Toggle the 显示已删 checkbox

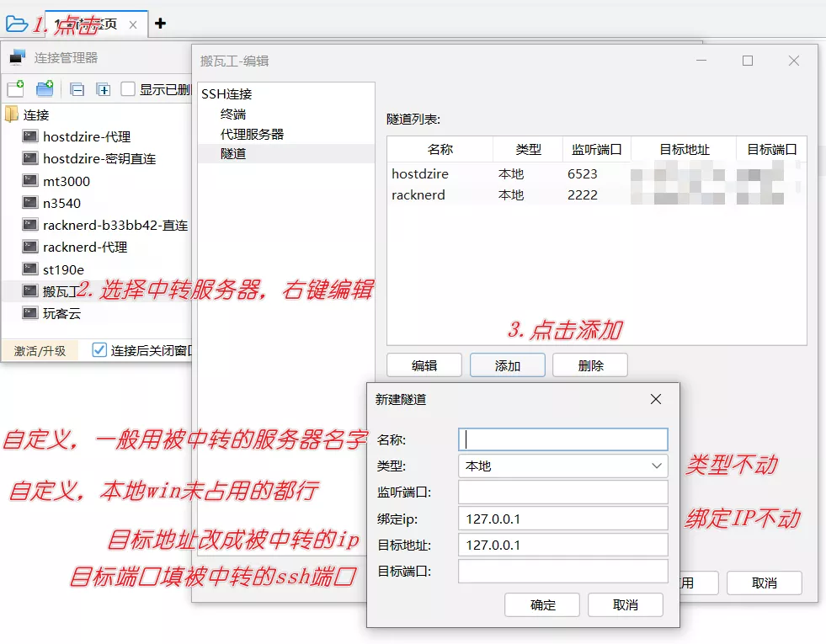tap(128, 89)
